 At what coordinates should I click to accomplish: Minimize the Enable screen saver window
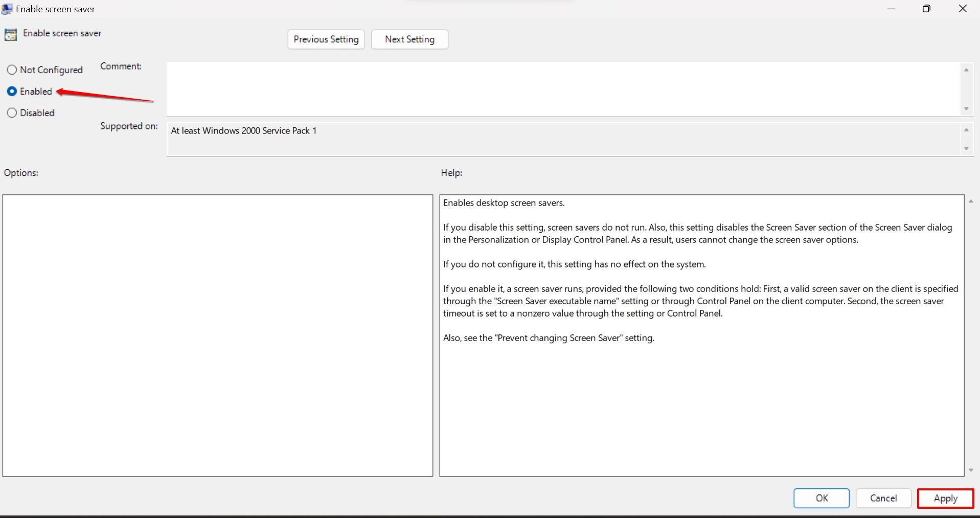pos(891,9)
